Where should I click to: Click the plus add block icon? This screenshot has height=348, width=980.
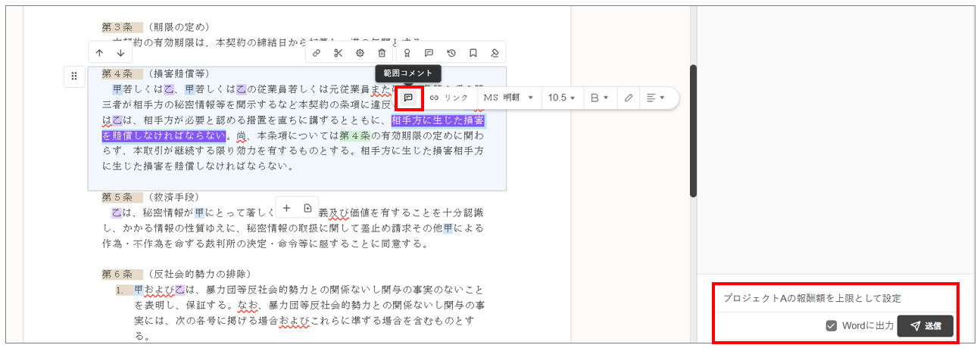[287, 208]
